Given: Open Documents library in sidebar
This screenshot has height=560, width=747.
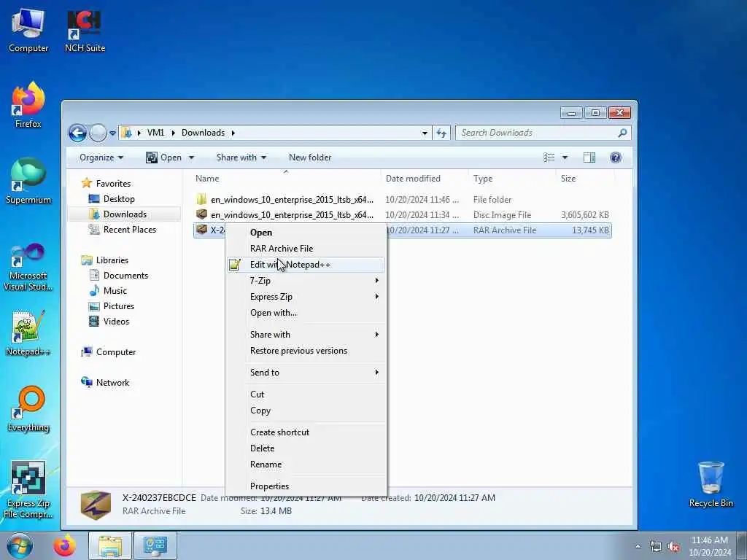Looking at the screenshot, I should (125, 275).
